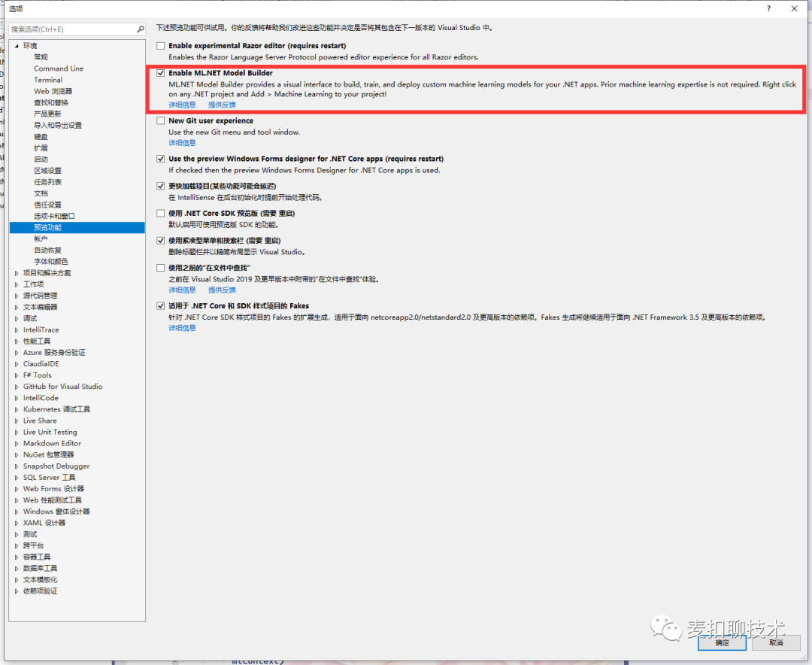Expand the 文本编辑器 node

pos(17,308)
